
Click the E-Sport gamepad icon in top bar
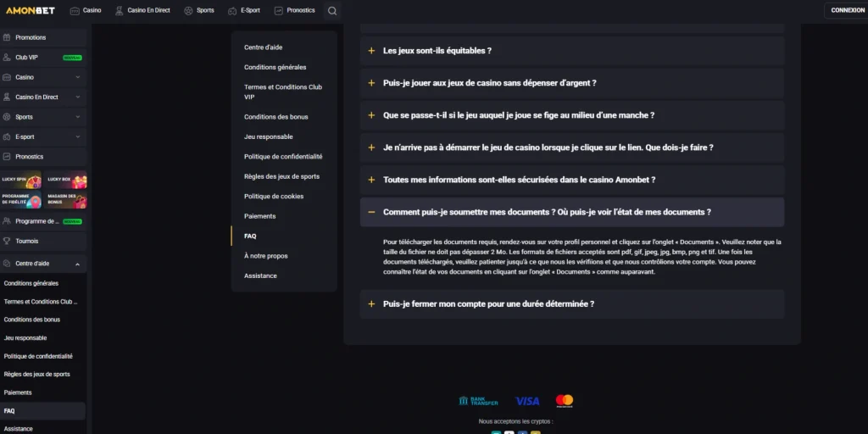click(x=232, y=10)
